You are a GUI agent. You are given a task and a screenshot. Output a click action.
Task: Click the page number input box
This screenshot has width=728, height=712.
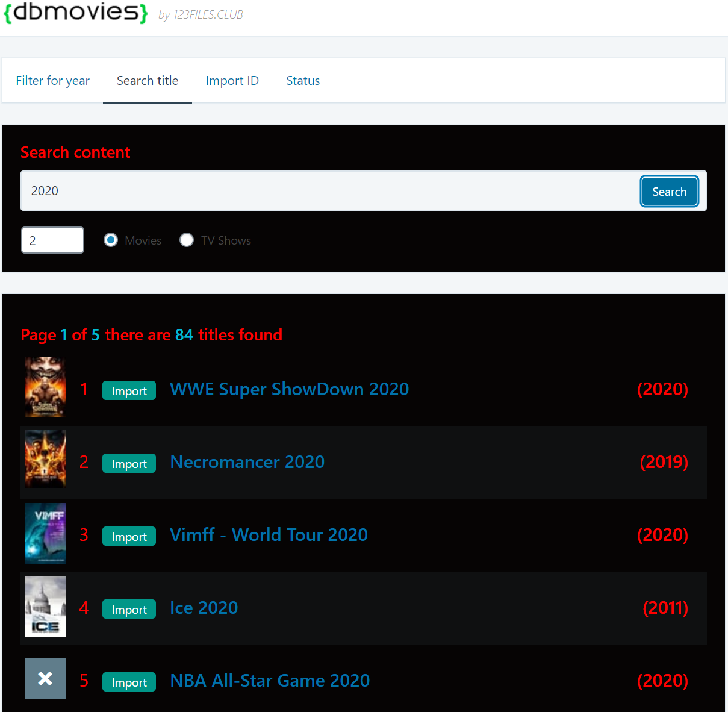click(52, 240)
